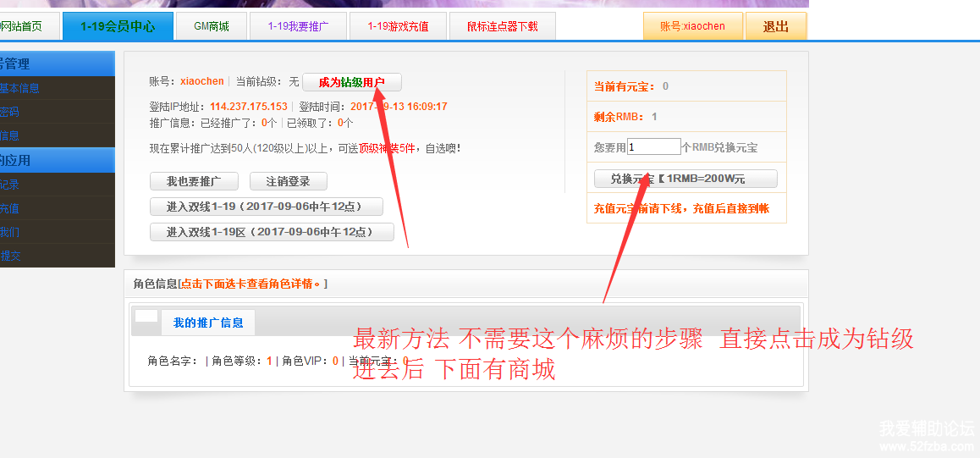Open the GM商城 tab

(212, 26)
